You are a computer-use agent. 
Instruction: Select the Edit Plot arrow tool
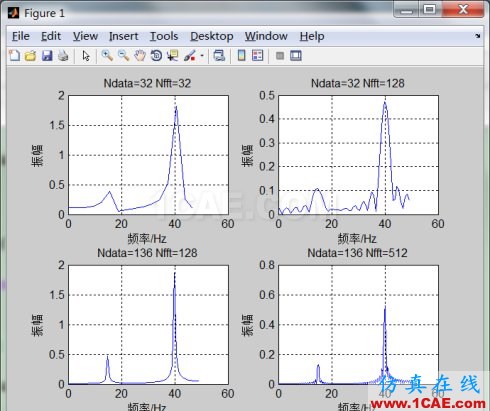click(86, 56)
